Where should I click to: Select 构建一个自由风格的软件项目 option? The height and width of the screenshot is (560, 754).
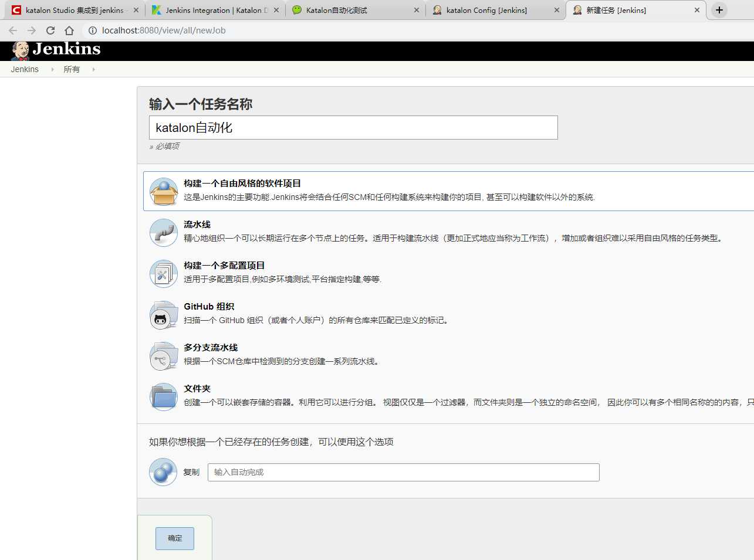(242, 184)
